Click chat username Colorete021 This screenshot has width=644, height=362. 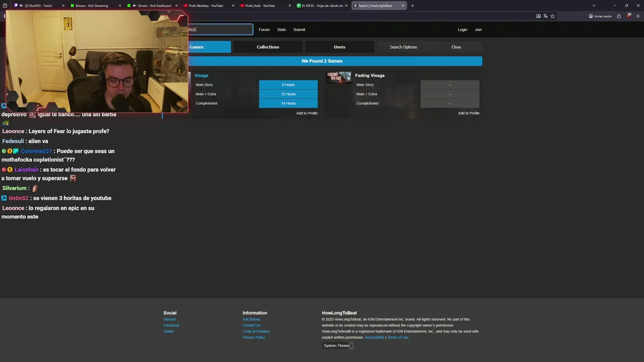(x=36, y=151)
